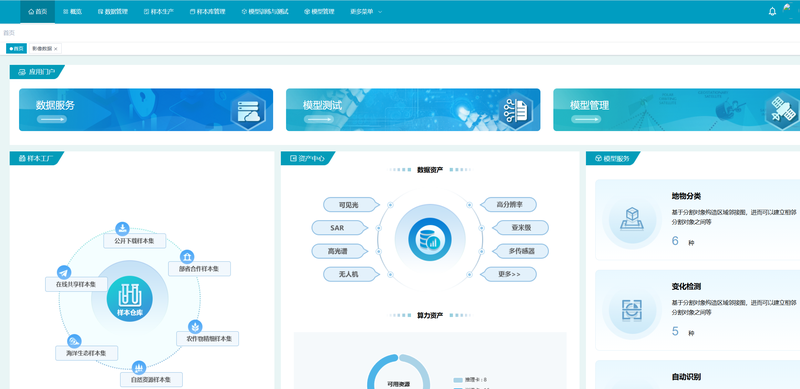The height and width of the screenshot is (389, 800).
Task: Select the 在线共享样本集 label
Action: 77,284
